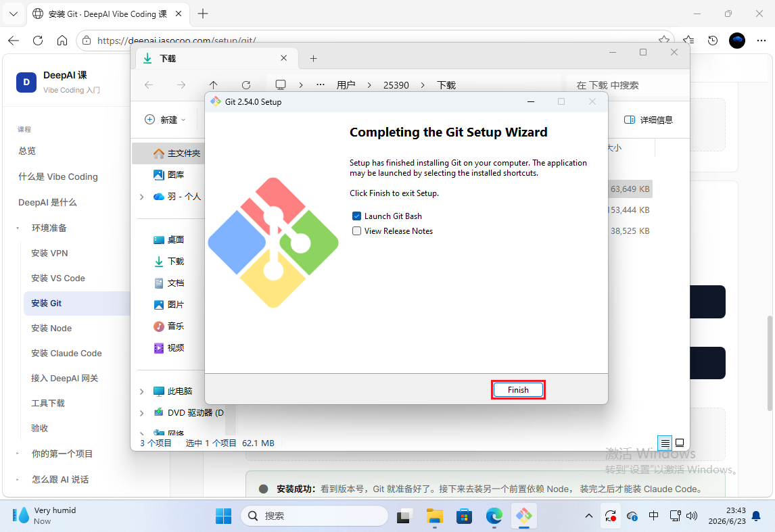Select the file row sized 38,525 KB
This screenshot has height=532, width=775.
click(630, 231)
